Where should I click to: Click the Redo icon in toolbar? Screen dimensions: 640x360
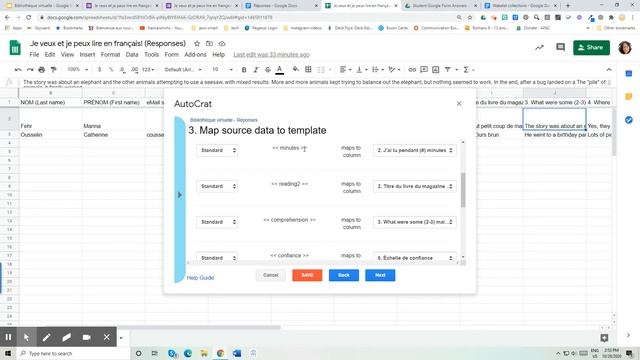pyautogui.click(x=30, y=70)
